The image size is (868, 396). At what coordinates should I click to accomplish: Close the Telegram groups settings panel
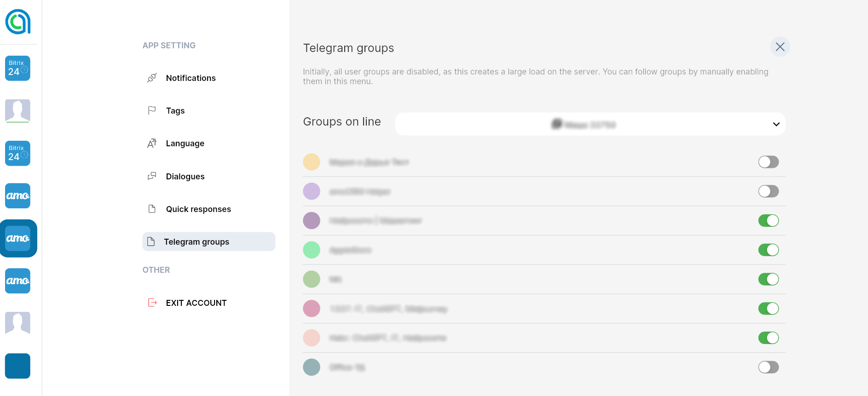[780, 47]
